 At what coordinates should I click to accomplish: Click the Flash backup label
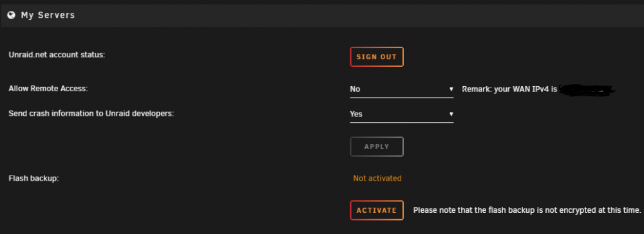pos(33,179)
